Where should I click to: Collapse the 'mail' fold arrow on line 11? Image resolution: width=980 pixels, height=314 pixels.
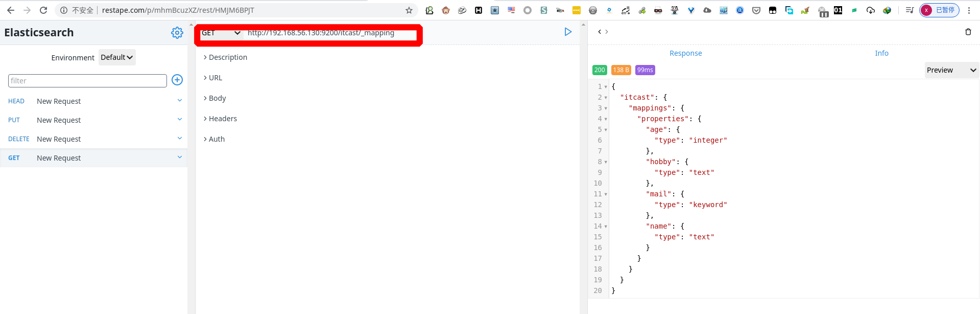(x=606, y=194)
